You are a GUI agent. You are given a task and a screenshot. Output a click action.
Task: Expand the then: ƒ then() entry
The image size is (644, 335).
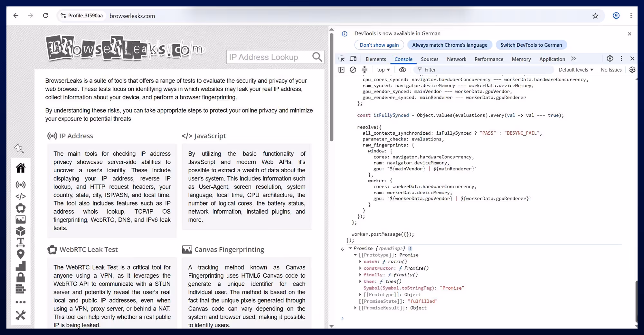point(360,281)
